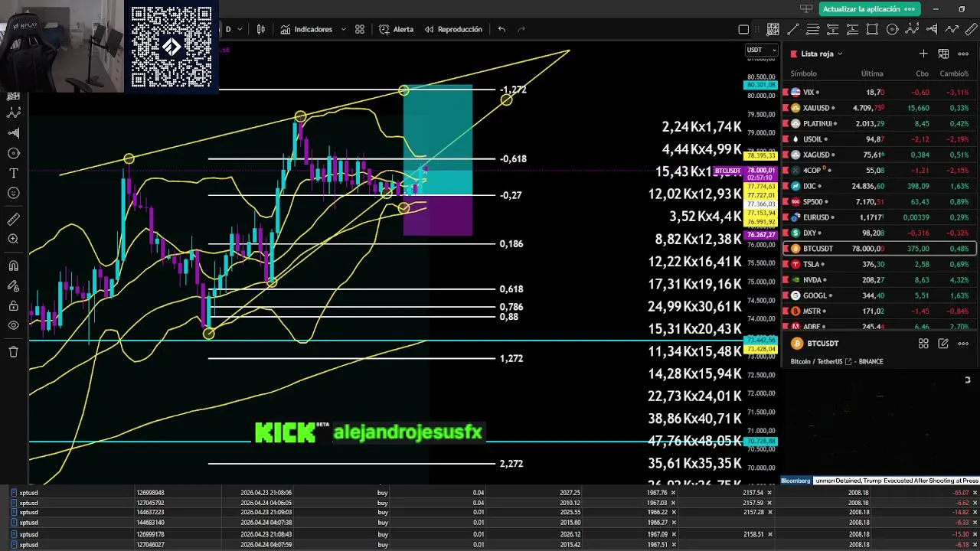Select MSTR in the watchlist
The width and height of the screenshot is (980, 551).
[x=879, y=311]
